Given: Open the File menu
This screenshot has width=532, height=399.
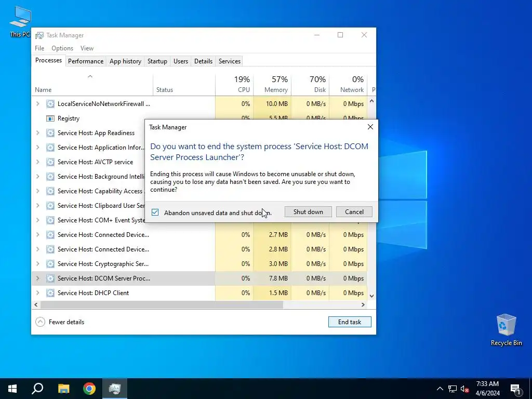Looking at the screenshot, I should click(x=39, y=48).
